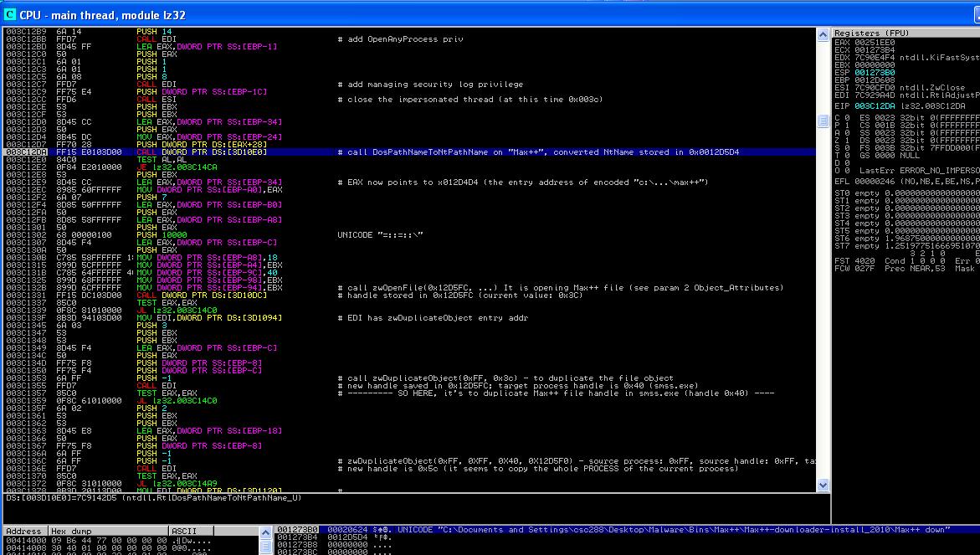Select the EDI register line with ntdll.RtlAdjustP
This screenshot has height=555, width=980.
(907, 95)
